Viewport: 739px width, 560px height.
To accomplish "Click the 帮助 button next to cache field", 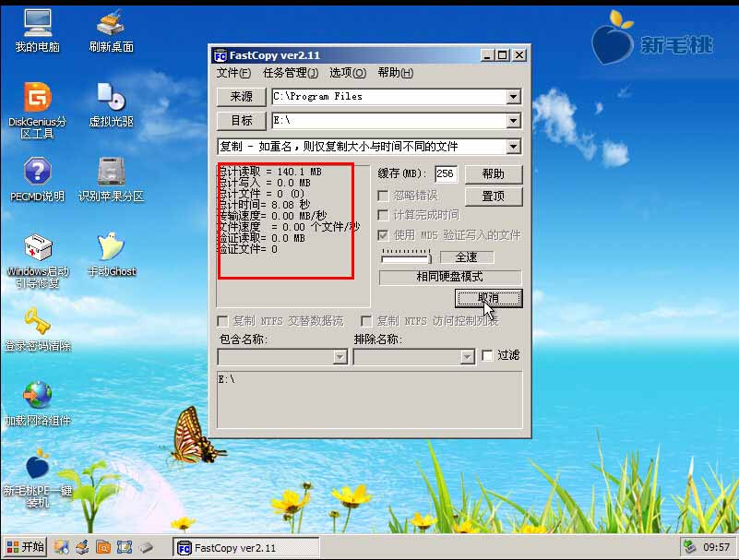I will click(494, 174).
